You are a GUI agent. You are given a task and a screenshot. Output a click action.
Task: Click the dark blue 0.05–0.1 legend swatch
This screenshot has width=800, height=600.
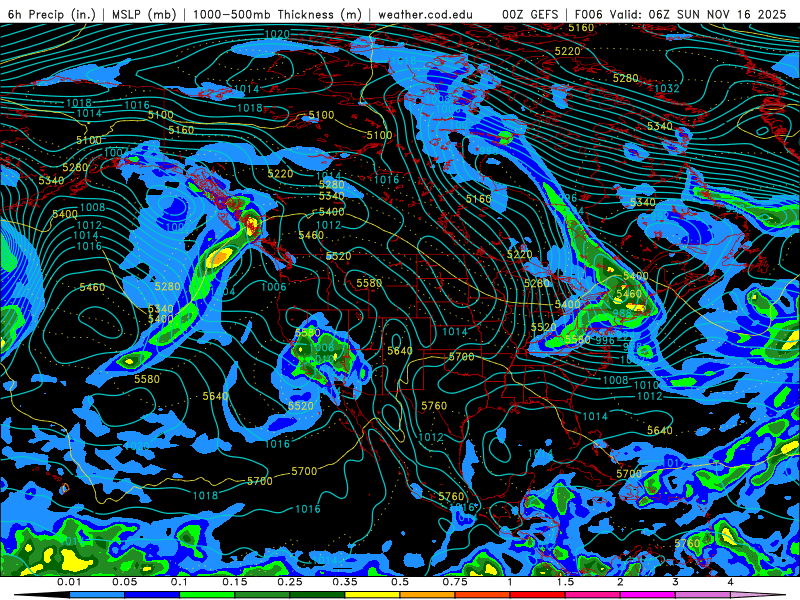click(x=152, y=595)
